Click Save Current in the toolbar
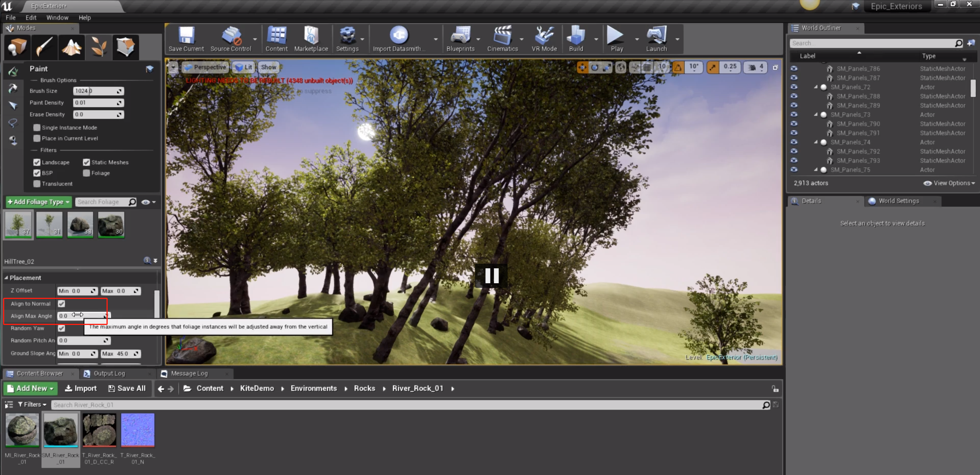This screenshot has height=475, width=980. [186, 39]
